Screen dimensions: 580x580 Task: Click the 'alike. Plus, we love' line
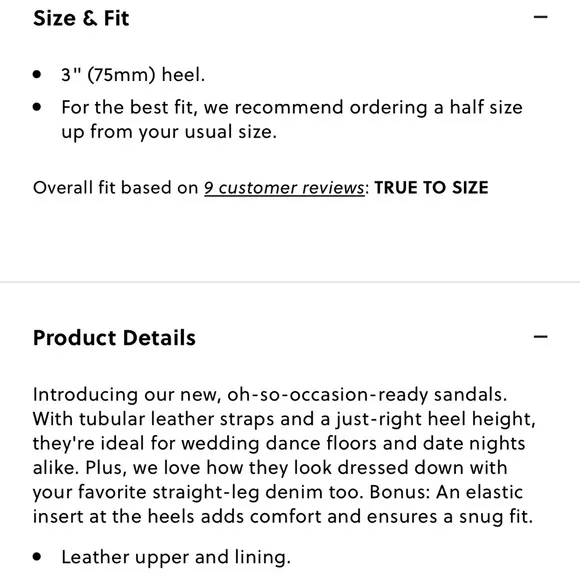(x=270, y=468)
